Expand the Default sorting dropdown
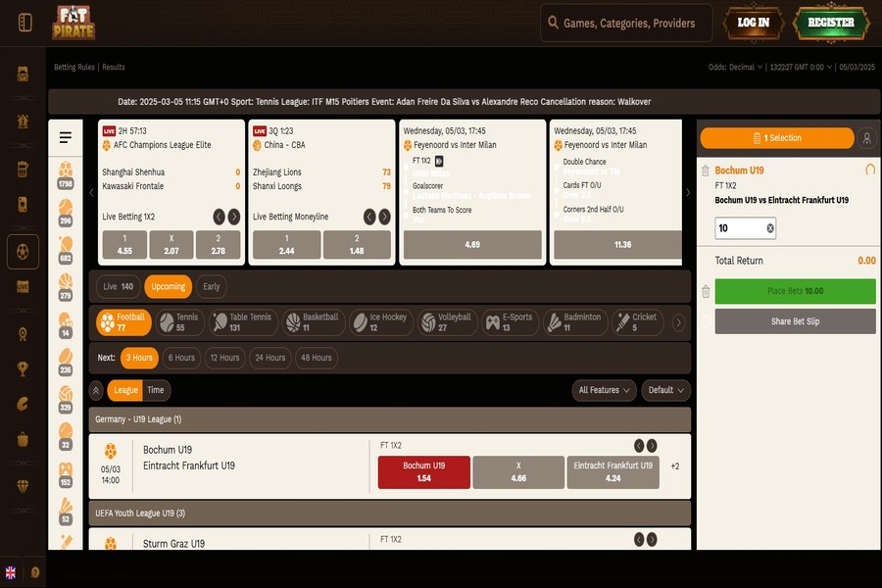This screenshot has width=882, height=588. click(665, 390)
